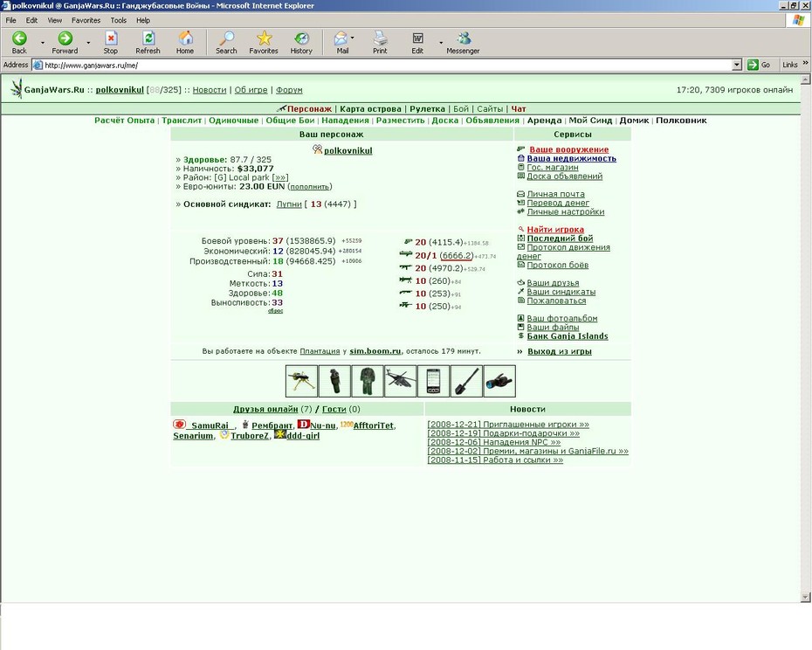Image resolution: width=812 pixels, height=650 pixels.
Task: Launch the Messenger toolbar button
Action: click(463, 43)
